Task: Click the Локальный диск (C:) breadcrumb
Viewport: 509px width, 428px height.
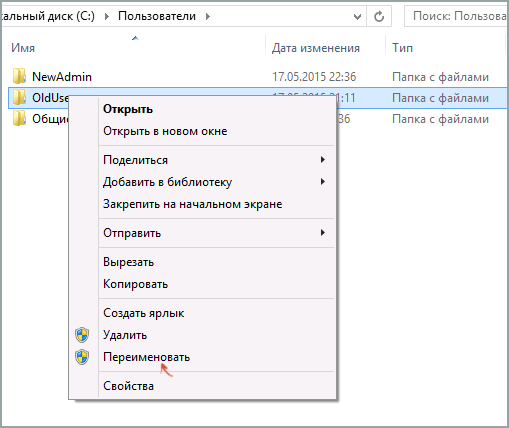Action: tap(48, 16)
